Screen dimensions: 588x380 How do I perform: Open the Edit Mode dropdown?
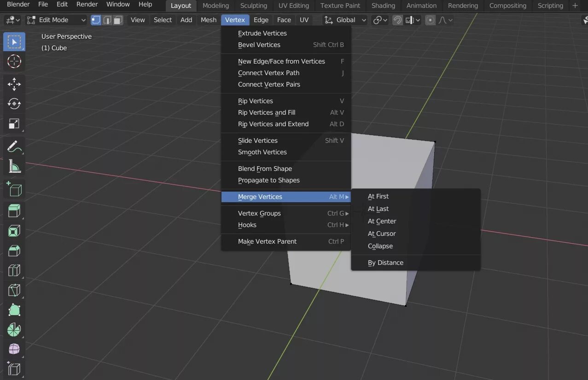point(55,20)
